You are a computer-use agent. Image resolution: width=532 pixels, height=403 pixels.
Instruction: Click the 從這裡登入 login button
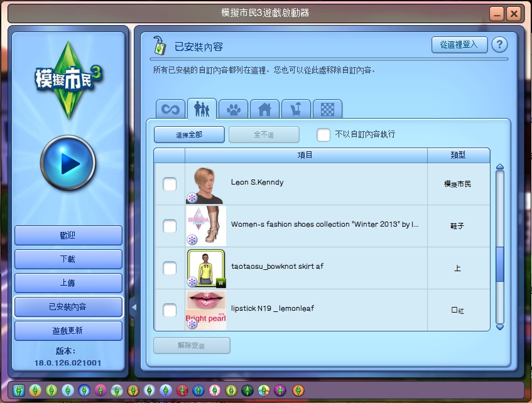point(459,45)
